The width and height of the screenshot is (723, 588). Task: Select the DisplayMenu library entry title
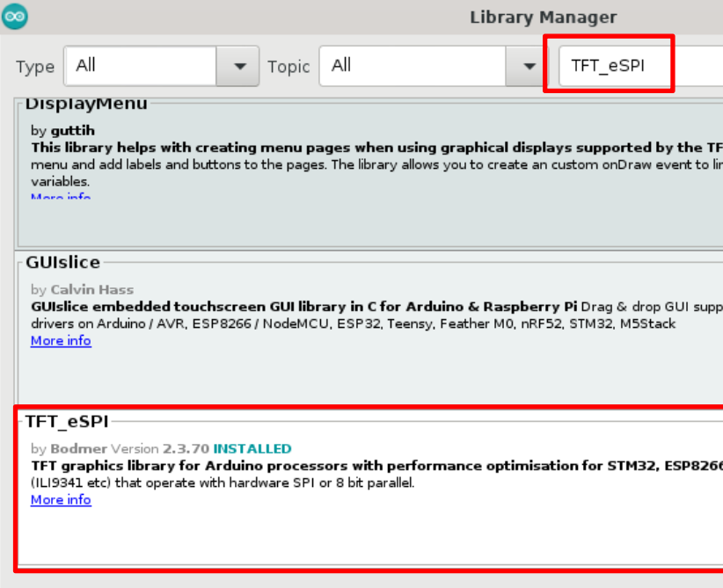point(86,104)
